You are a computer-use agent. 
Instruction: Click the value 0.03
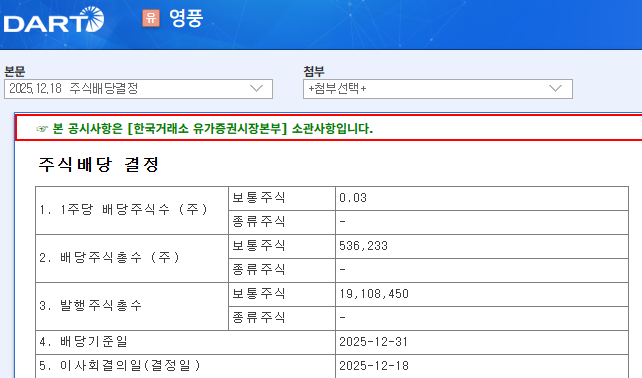click(353, 198)
